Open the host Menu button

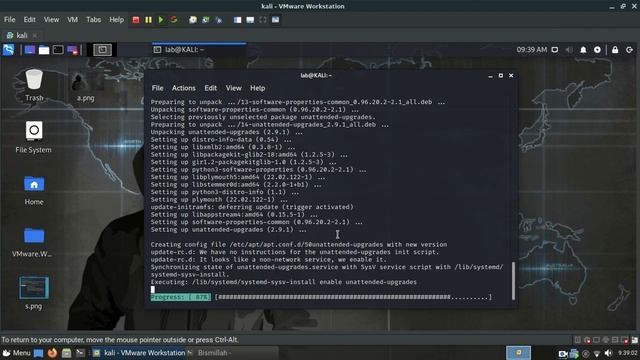point(17,353)
